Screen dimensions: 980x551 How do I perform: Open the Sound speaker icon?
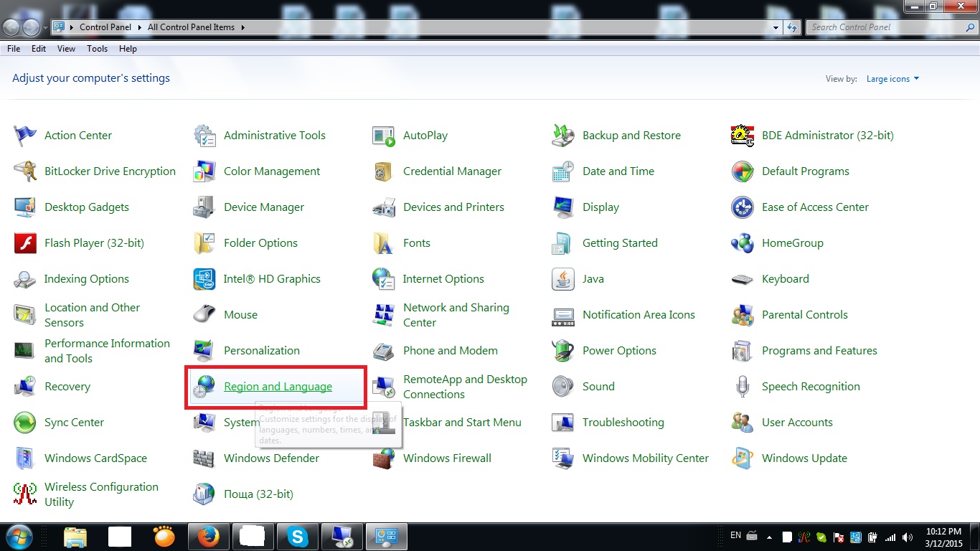coord(563,386)
